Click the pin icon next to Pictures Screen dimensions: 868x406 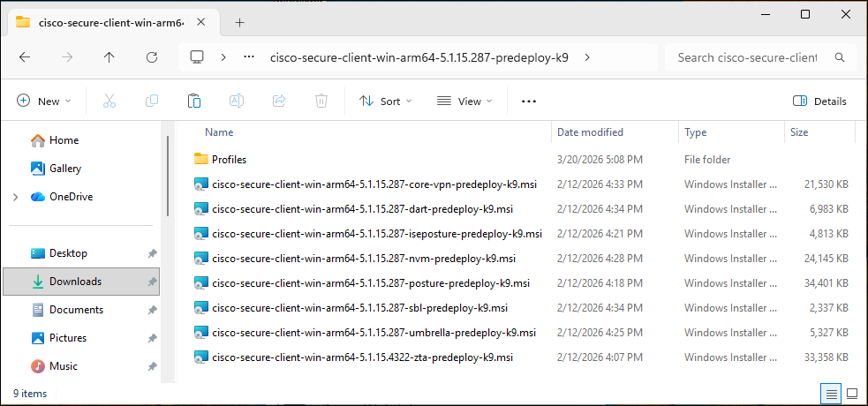click(152, 338)
